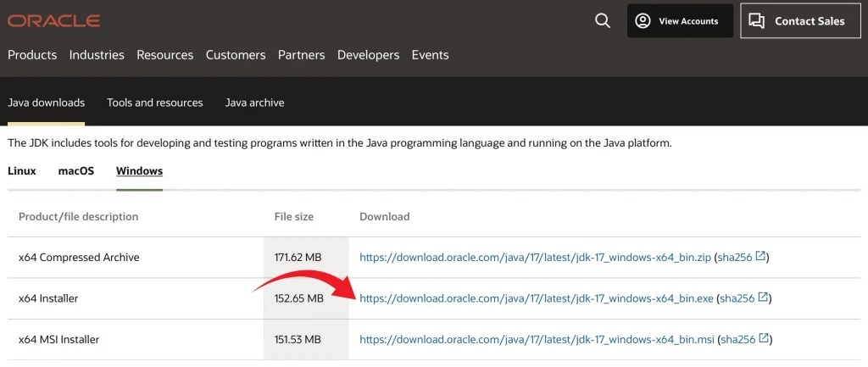Click the View Accounts button
The width and height of the screenshot is (868, 367).
click(680, 21)
